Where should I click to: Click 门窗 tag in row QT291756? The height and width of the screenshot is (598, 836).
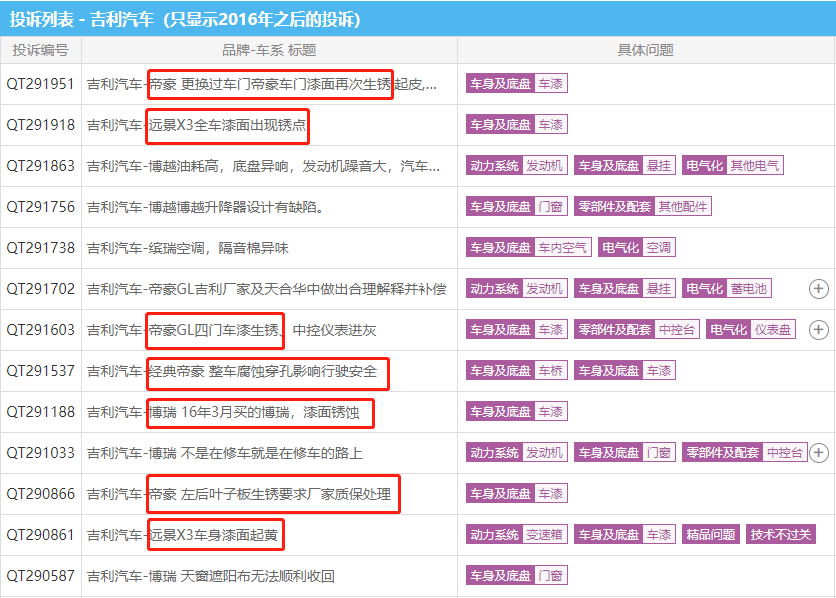(x=551, y=207)
